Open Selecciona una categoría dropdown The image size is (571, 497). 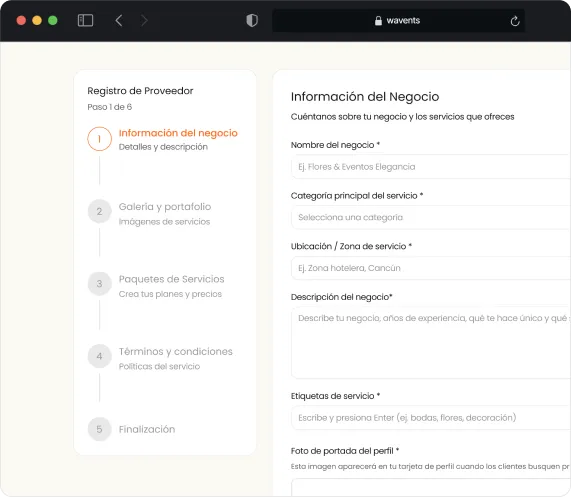coord(431,217)
